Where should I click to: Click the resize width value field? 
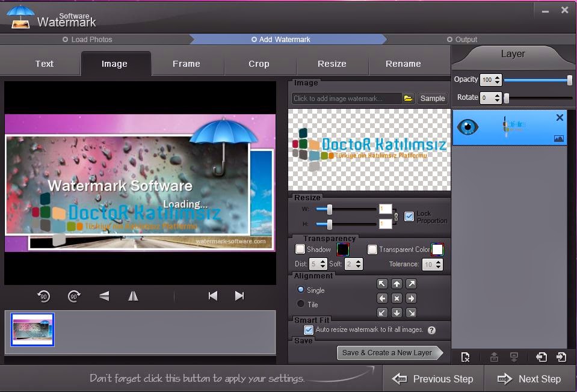[385, 209]
